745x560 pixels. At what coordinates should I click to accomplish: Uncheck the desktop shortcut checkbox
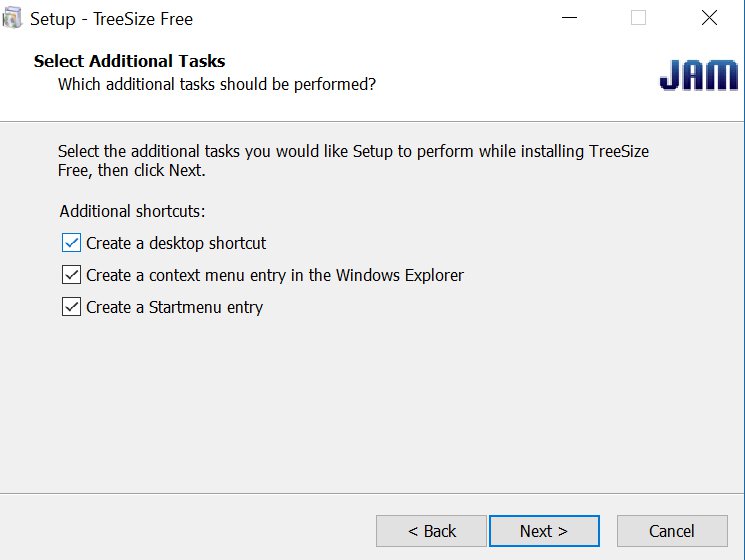tap(71, 243)
